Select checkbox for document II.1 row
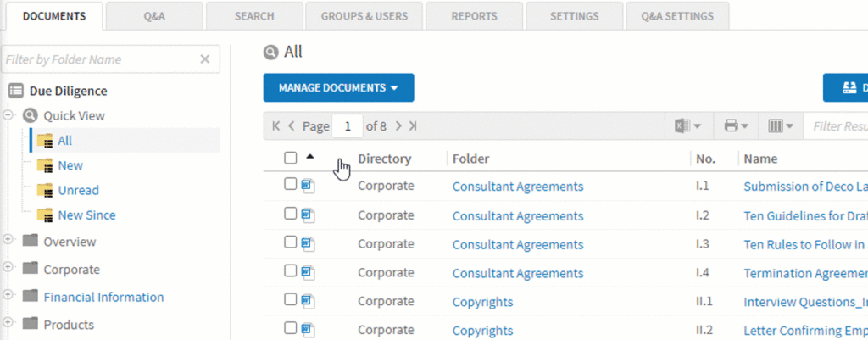 coord(291,300)
